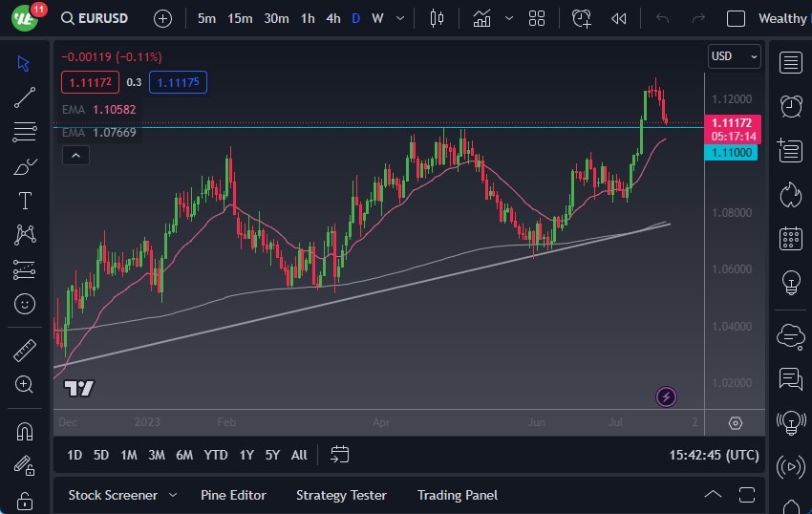Set the date range to YTD
The width and height of the screenshot is (812, 514).
(x=216, y=455)
